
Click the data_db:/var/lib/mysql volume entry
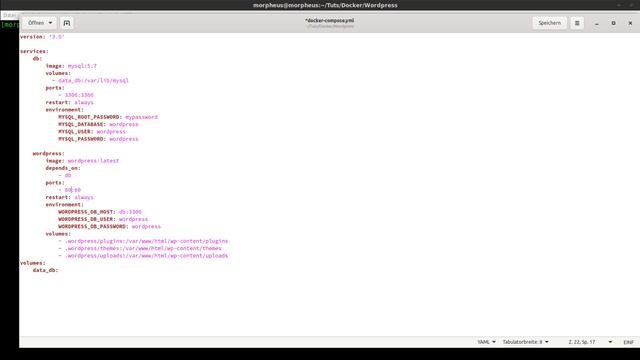pos(90,81)
